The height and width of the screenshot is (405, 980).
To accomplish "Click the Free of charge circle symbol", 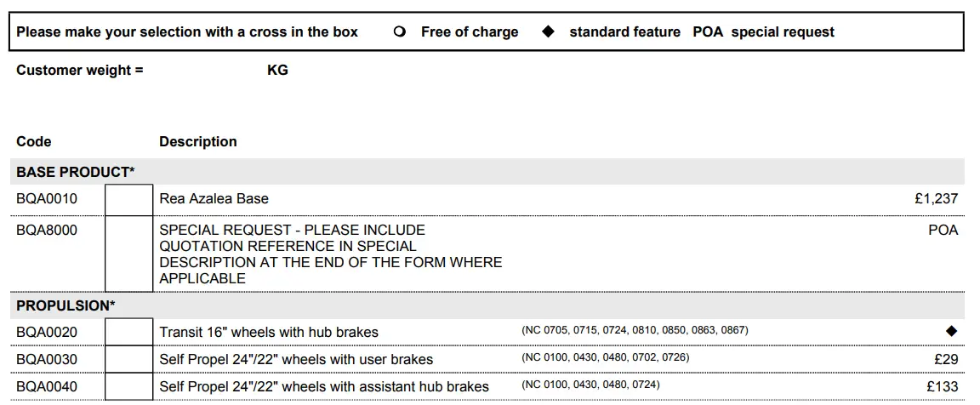I will click(400, 32).
